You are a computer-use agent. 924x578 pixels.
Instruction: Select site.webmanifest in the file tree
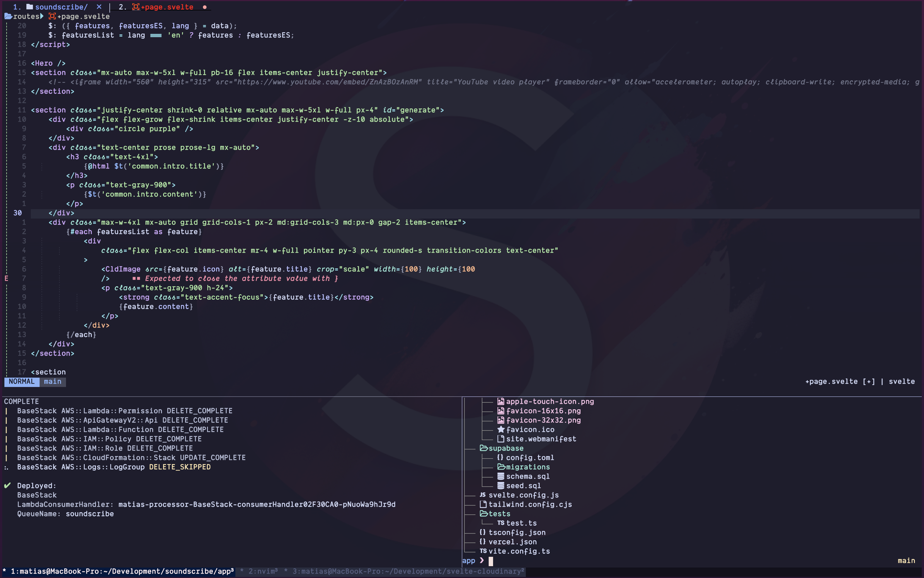[x=541, y=439]
